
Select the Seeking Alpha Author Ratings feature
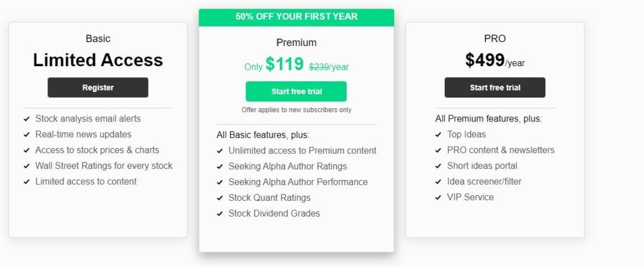[287, 166]
